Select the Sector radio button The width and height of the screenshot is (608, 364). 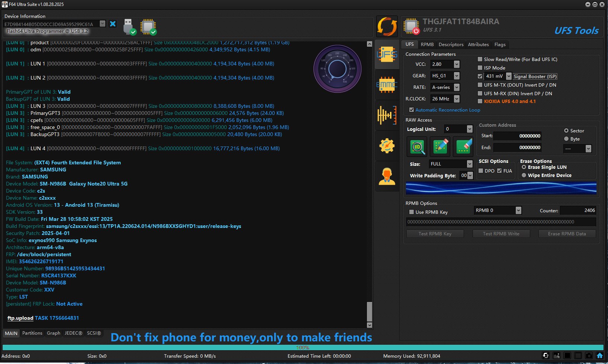(566, 131)
